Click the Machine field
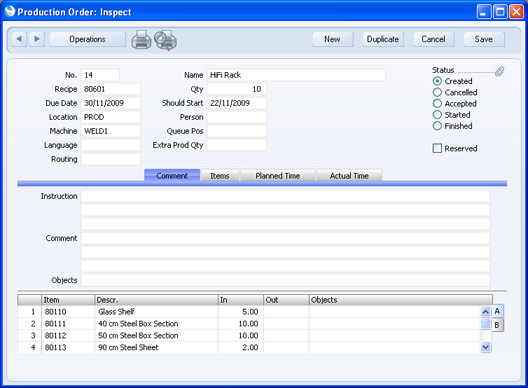 coord(110,131)
